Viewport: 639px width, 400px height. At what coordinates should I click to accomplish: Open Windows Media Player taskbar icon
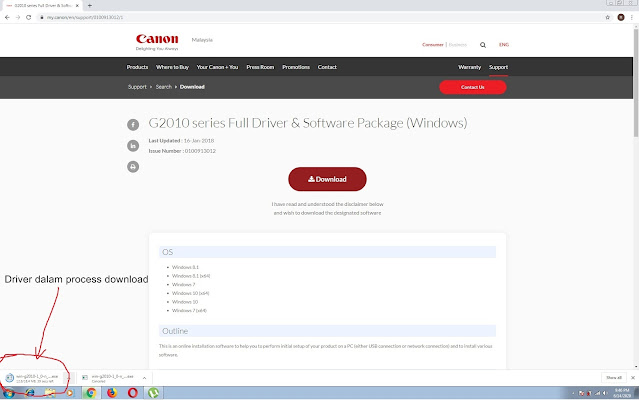70,393
